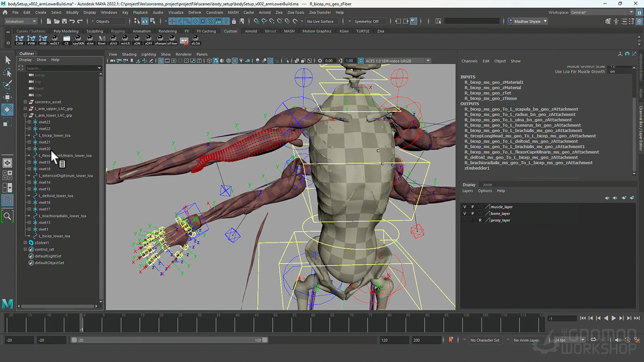644x362 pixels.
Task: Select L_bicep_lower_loa in the Outliner
Action: click(54, 236)
